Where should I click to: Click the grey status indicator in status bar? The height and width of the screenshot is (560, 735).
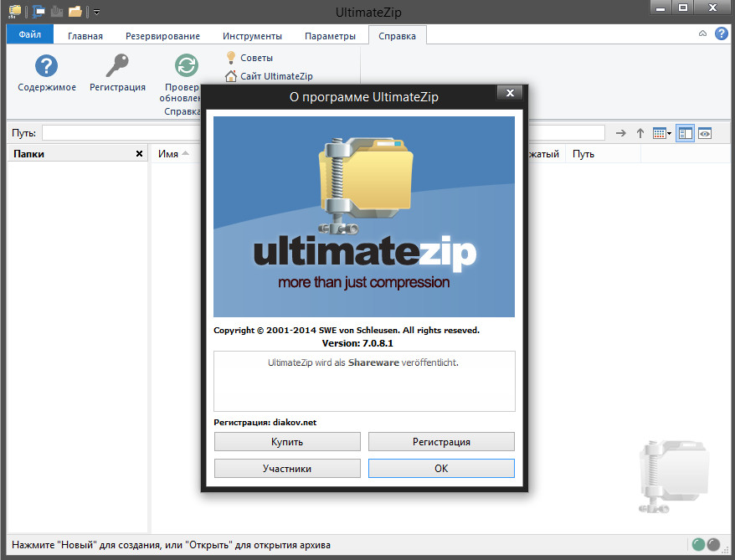713,544
